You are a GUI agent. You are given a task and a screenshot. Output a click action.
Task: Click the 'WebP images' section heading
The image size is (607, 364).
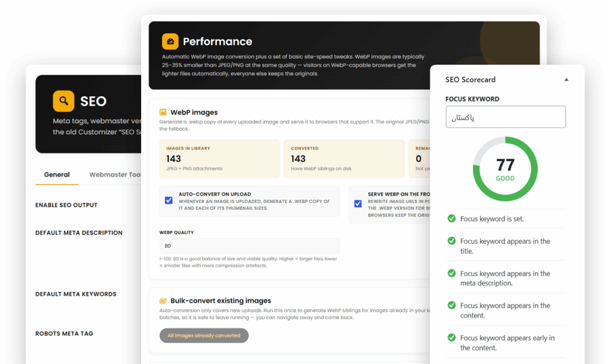[194, 112]
